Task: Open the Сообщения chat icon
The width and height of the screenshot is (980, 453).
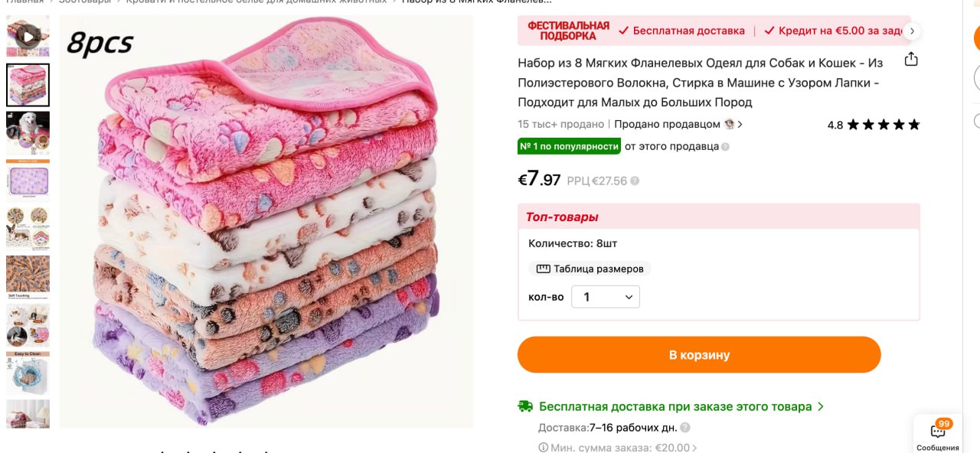Action: (x=938, y=433)
